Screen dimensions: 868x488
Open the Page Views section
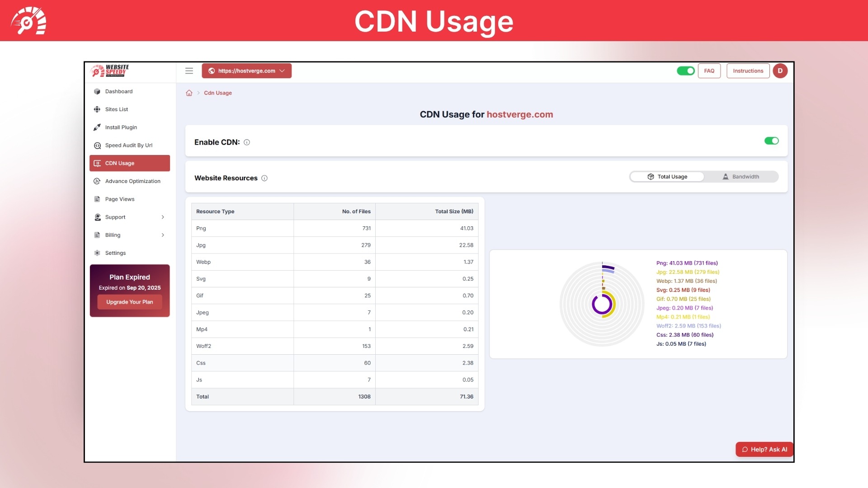click(x=119, y=199)
